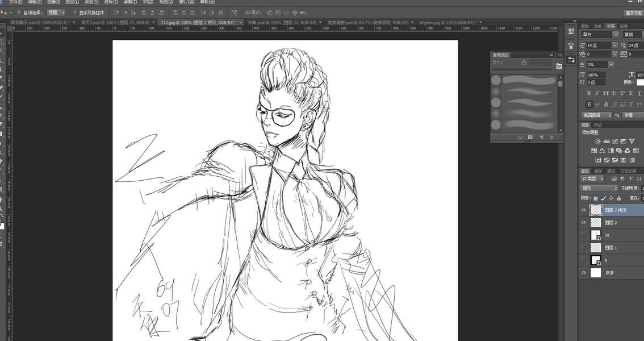Add a Vibrance adjustment (triangle icon)
The image size is (644, 341).
[x=632, y=142]
